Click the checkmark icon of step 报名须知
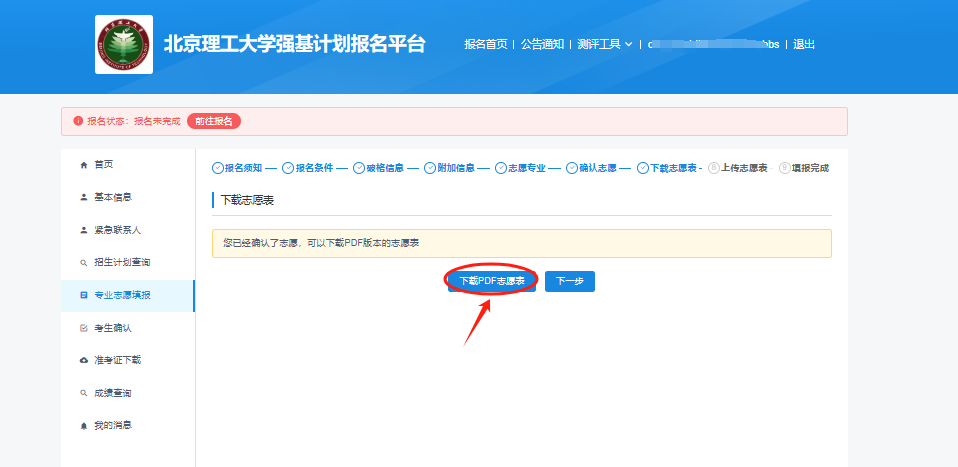The height and width of the screenshot is (467, 958). coord(218,168)
